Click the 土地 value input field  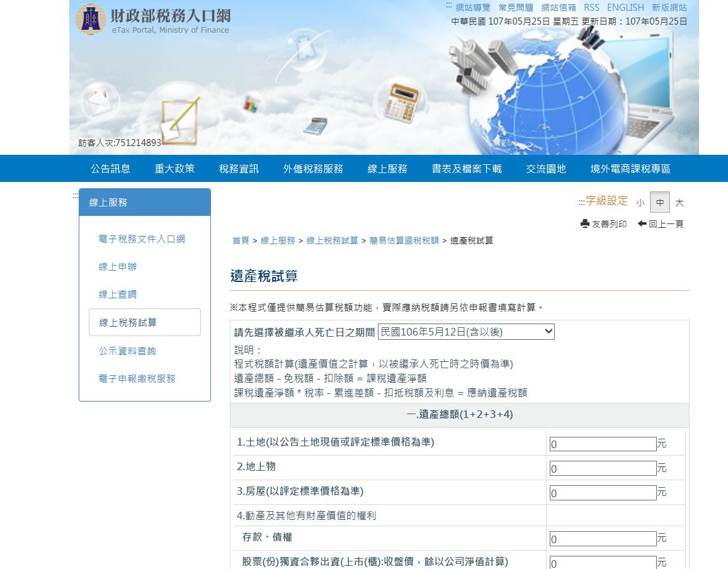(x=603, y=444)
